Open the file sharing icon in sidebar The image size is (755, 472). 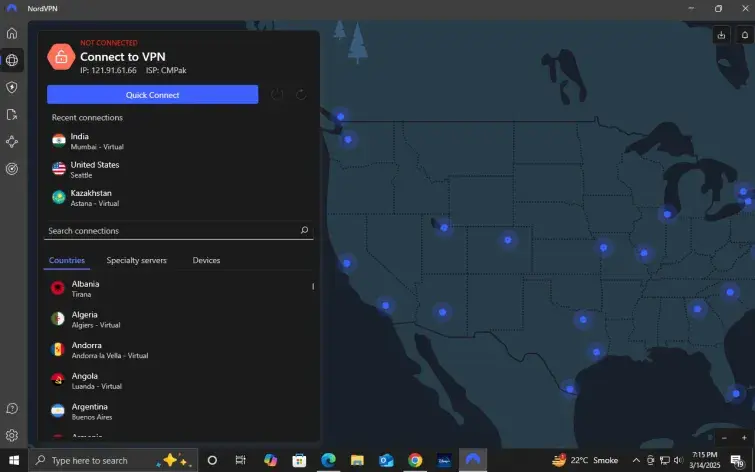coord(12,114)
